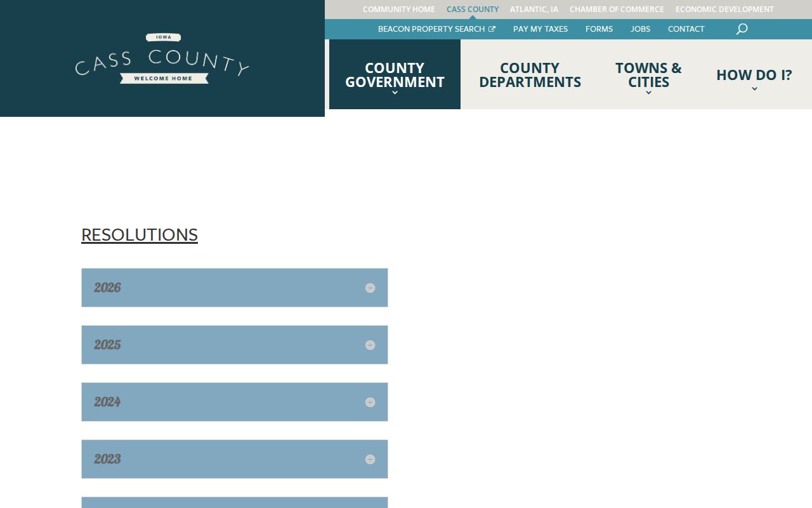
Task: Go to County Departments menu item
Action: [530, 75]
